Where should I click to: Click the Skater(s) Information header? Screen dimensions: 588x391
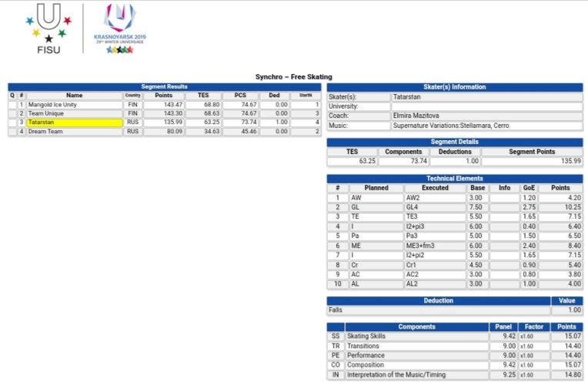pos(454,87)
